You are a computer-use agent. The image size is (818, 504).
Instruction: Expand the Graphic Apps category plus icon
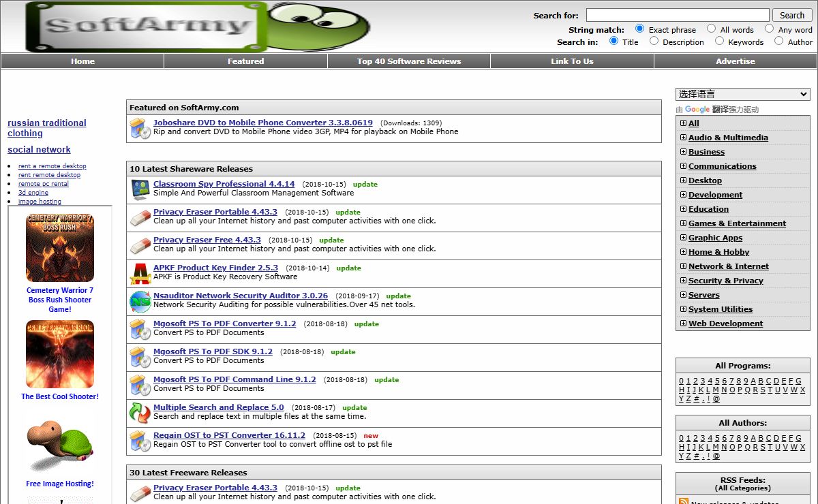coord(683,238)
